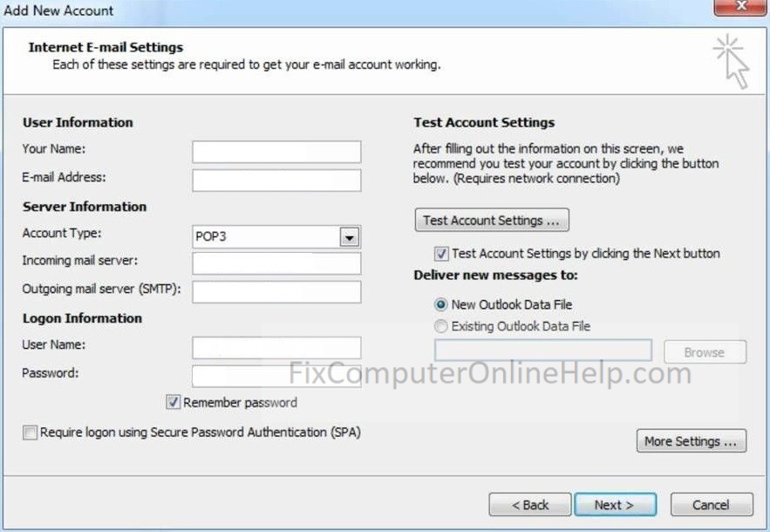This screenshot has width=770, height=532.
Task: Toggle Test Account Settings by clicking Next checkbox
Action: click(441, 254)
